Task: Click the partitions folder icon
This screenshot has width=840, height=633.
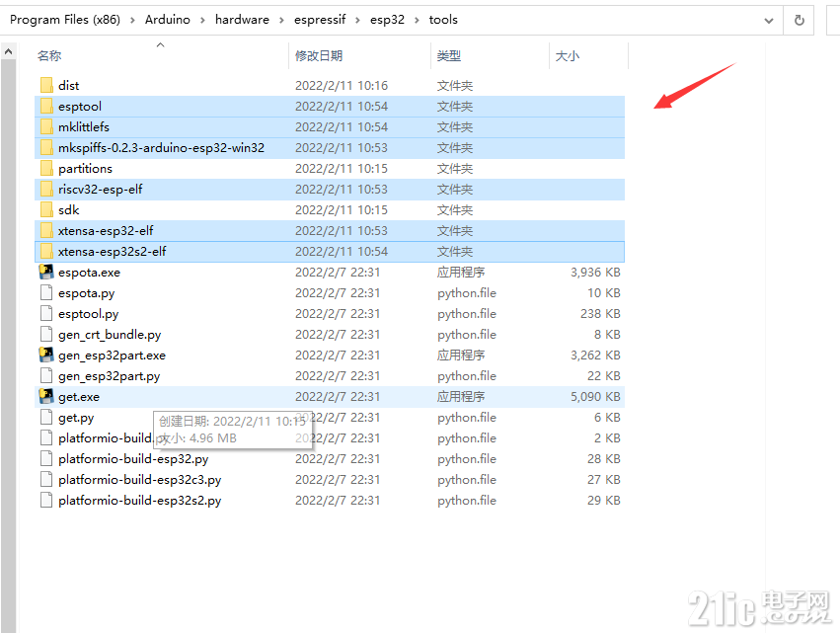Action: pyautogui.click(x=46, y=168)
